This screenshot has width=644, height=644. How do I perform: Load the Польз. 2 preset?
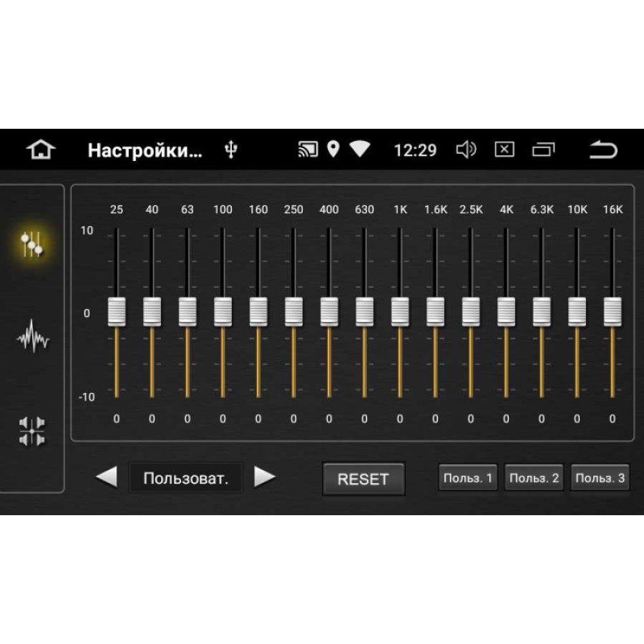click(534, 478)
